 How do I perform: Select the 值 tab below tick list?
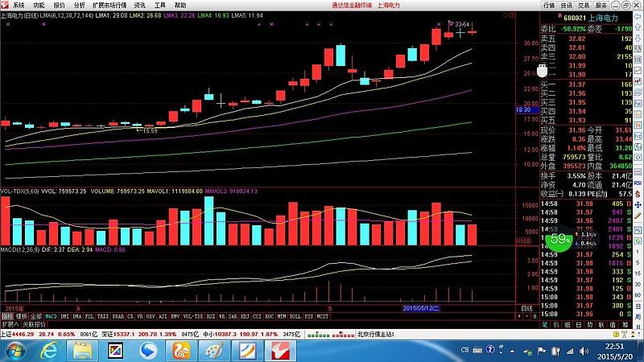(613, 324)
